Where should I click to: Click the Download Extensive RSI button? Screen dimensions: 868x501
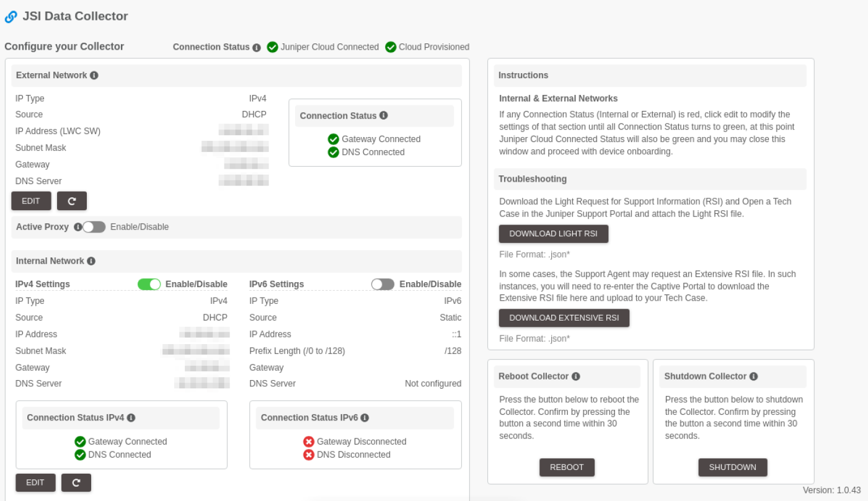click(564, 317)
